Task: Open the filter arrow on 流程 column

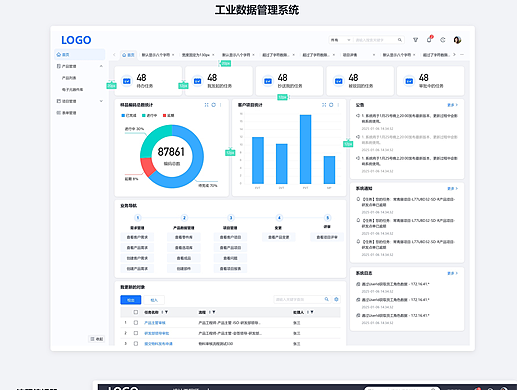Action: tap(214, 312)
